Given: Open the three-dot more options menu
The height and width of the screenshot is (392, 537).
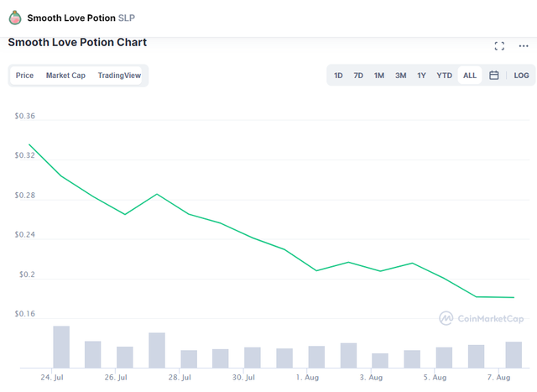Looking at the screenshot, I should (x=524, y=46).
